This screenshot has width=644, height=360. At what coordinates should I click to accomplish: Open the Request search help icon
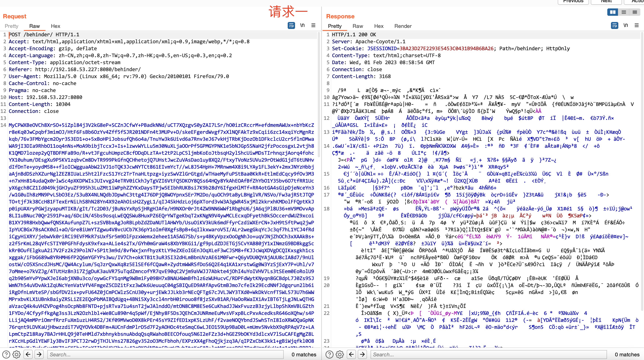[x=6, y=354]
